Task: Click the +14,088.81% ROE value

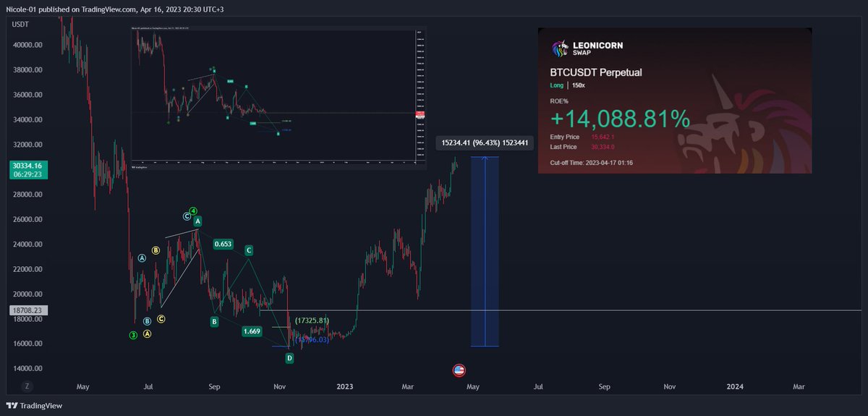Action: pos(620,119)
